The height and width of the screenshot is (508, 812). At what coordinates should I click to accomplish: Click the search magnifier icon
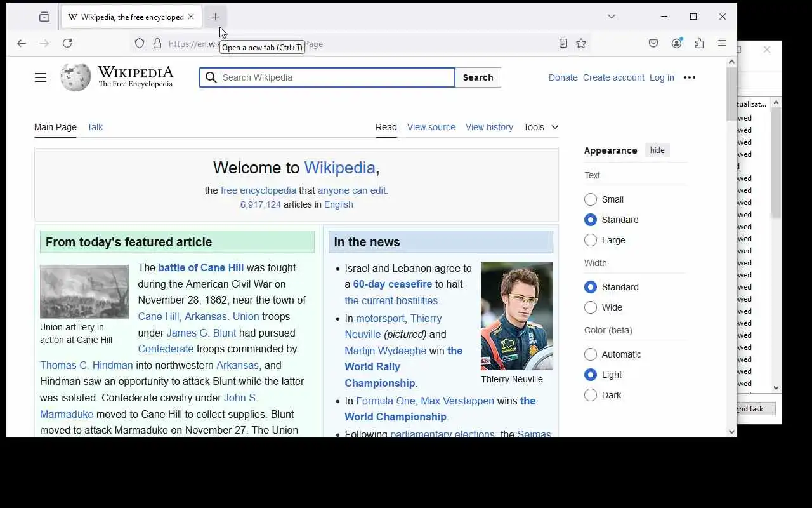211,77
